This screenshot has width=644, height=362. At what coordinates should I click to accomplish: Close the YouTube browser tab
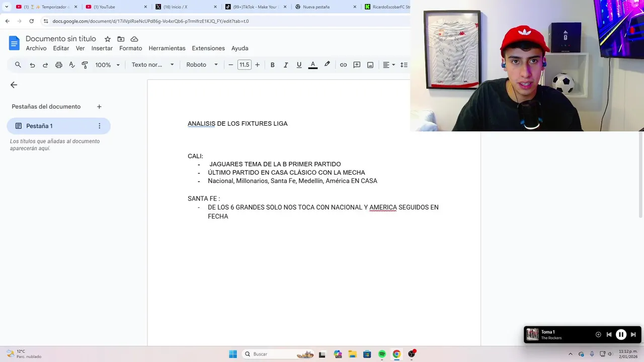click(x=146, y=7)
